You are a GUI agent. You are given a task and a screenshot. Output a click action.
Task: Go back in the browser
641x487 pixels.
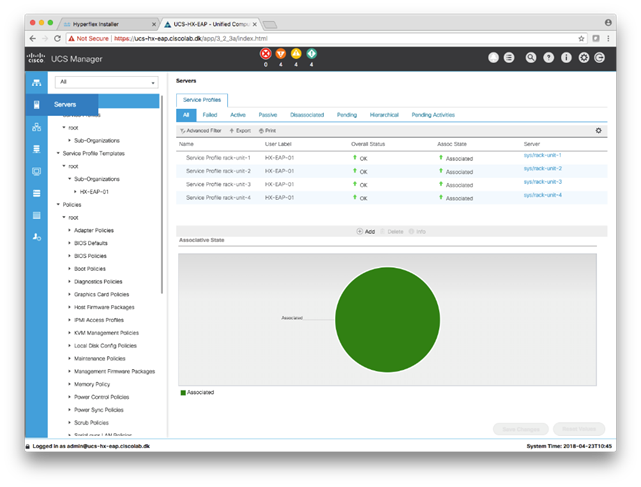33,38
